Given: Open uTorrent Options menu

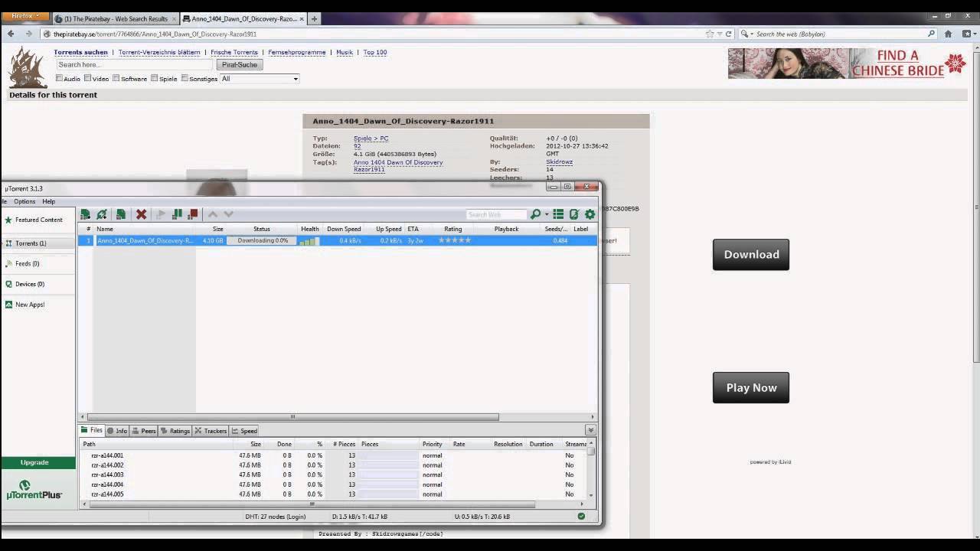Looking at the screenshot, I should (x=24, y=201).
